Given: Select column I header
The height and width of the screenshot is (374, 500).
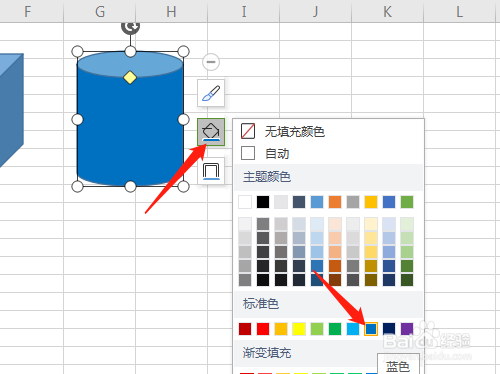Looking at the screenshot, I should pos(244,11).
